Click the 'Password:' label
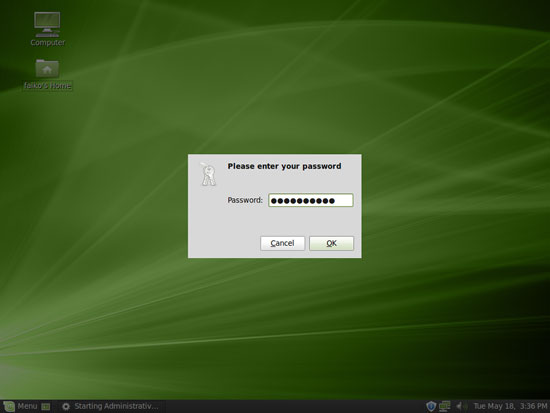 pos(245,200)
